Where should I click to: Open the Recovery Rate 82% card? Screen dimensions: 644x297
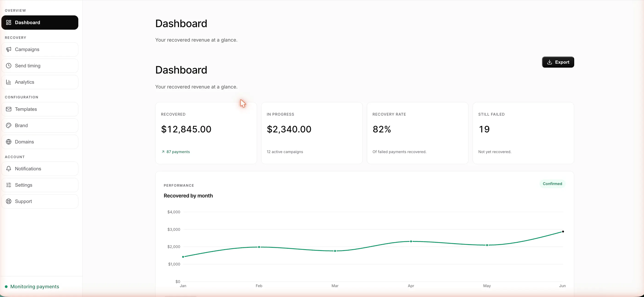click(x=418, y=133)
